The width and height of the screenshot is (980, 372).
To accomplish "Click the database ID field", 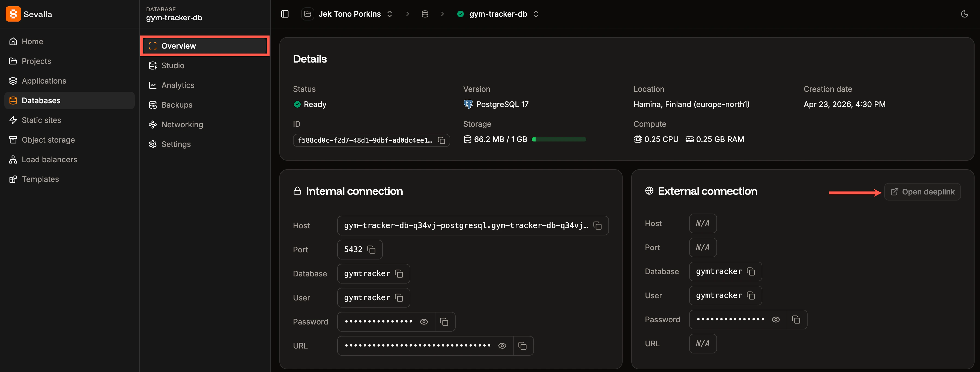I will pos(371,140).
